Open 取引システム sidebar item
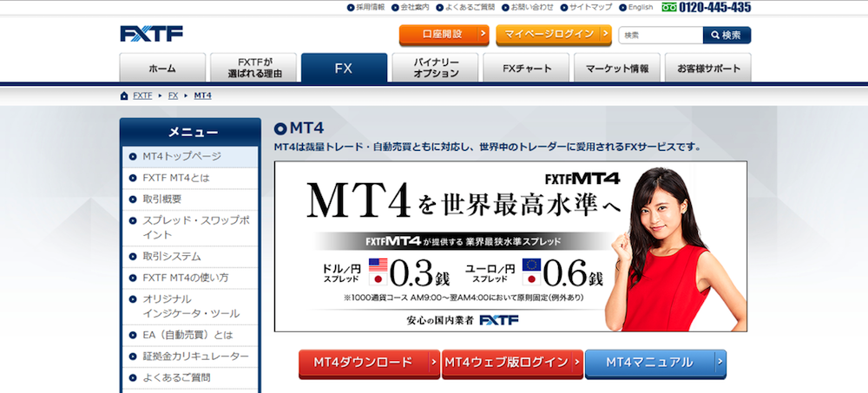Image resolution: width=868 pixels, height=393 pixels. (x=190, y=257)
